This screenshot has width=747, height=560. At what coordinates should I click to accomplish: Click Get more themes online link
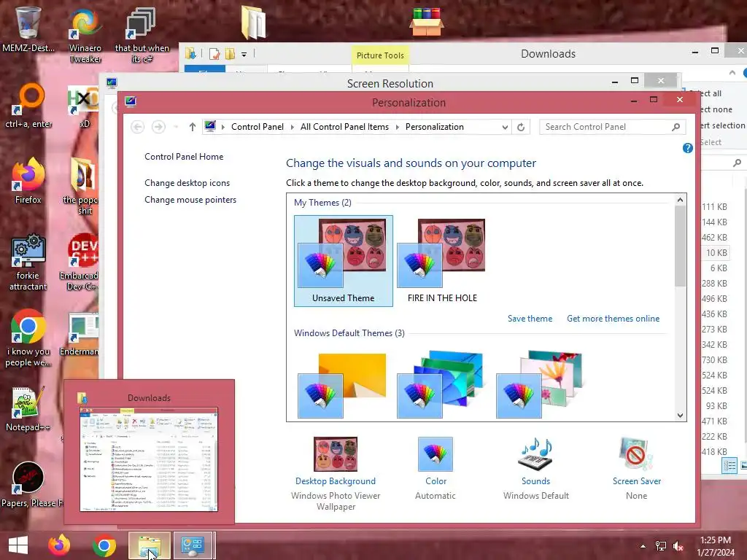[x=613, y=319]
